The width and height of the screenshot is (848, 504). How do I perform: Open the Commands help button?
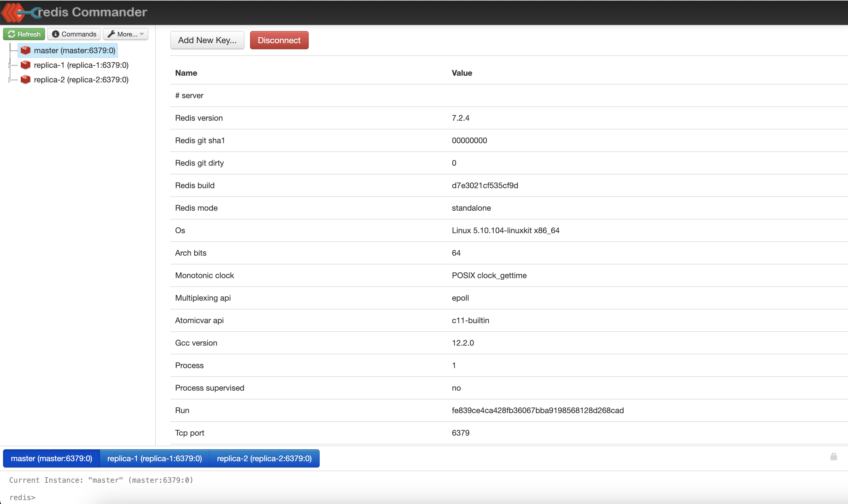click(x=74, y=34)
